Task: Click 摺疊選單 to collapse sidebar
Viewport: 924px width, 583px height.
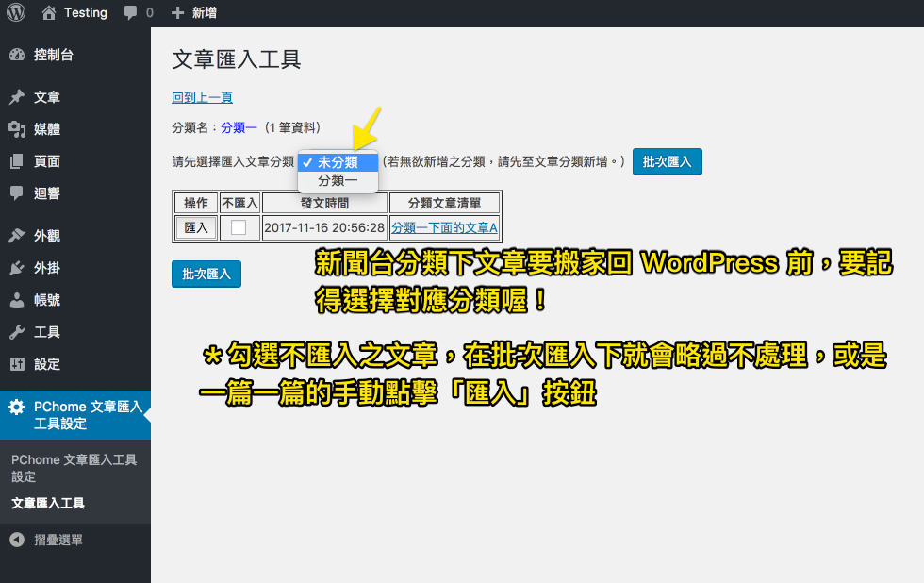Action: coord(58,540)
